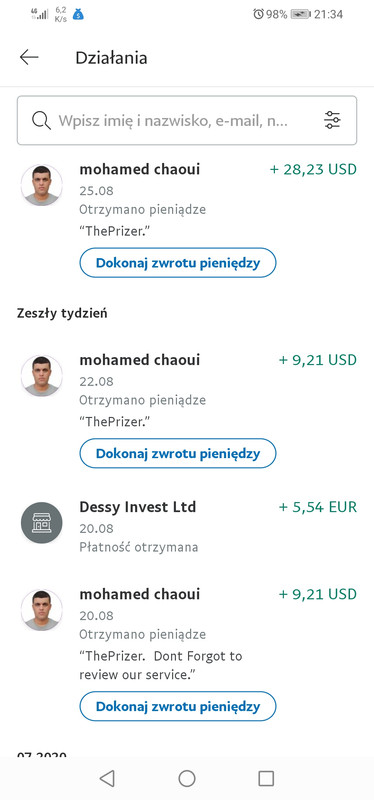Open the Dessy Invest Ltd storefront icon
Viewport: 374px width, 800px height.
click(42, 523)
